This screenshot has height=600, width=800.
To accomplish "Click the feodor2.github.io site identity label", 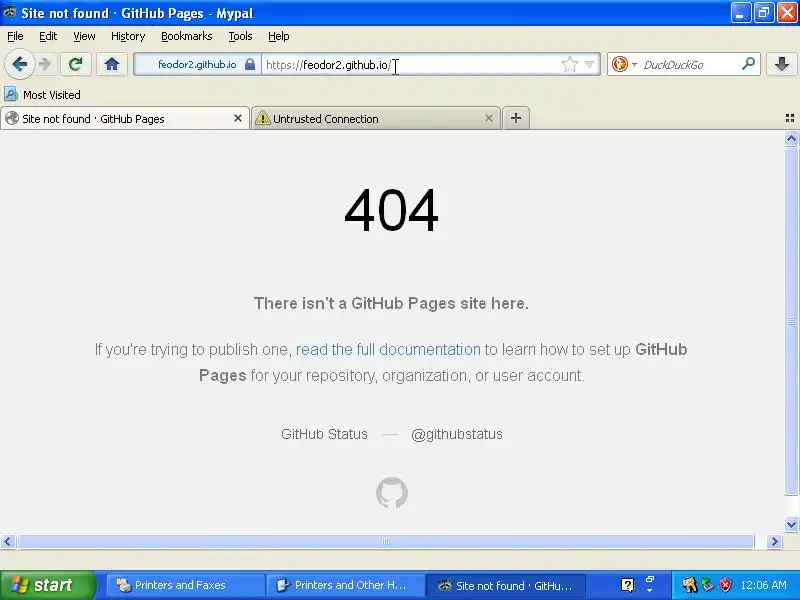I will pos(197,64).
